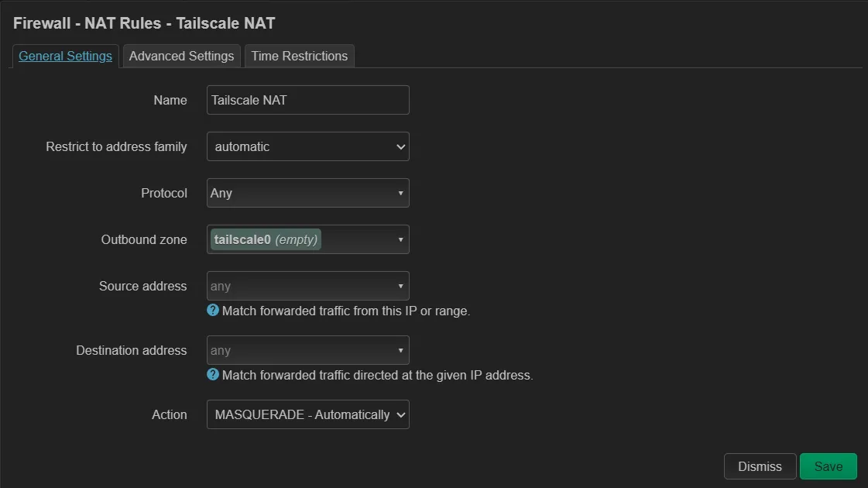Expand the Source address dropdown
This screenshot has height=488, width=868.
click(x=307, y=286)
